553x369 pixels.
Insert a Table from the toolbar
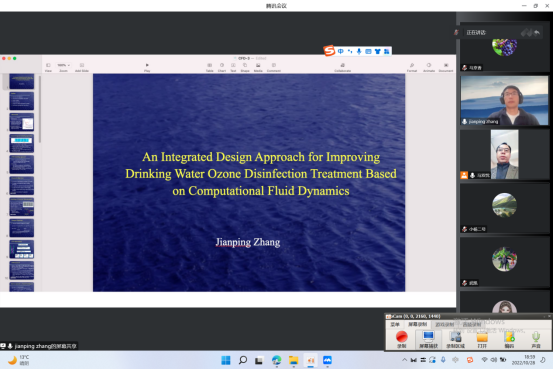(x=209, y=67)
